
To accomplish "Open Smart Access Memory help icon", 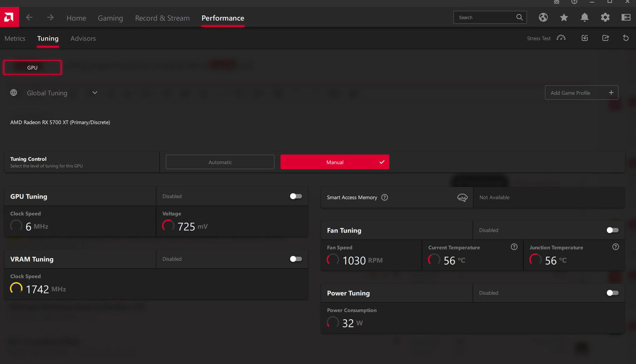I will coord(385,197).
